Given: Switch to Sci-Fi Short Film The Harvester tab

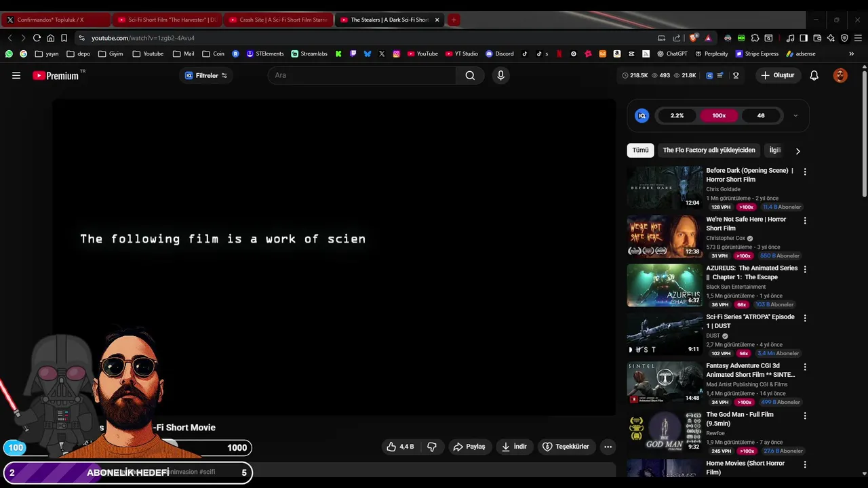Looking at the screenshot, I should click(166, 20).
